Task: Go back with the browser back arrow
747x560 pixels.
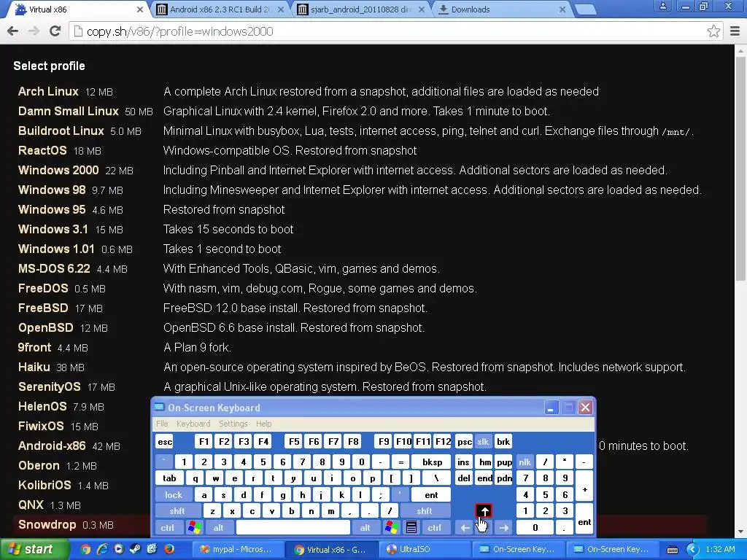Action: 13,31
